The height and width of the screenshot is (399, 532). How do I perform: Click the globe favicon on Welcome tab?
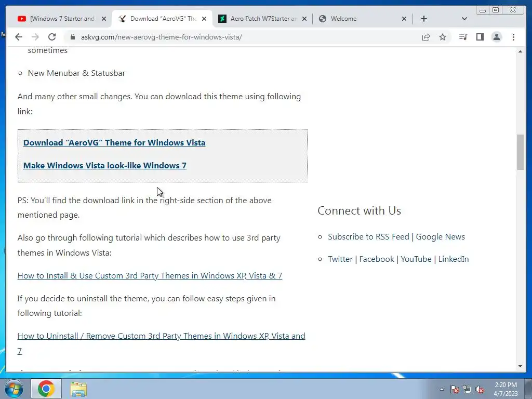point(323,19)
